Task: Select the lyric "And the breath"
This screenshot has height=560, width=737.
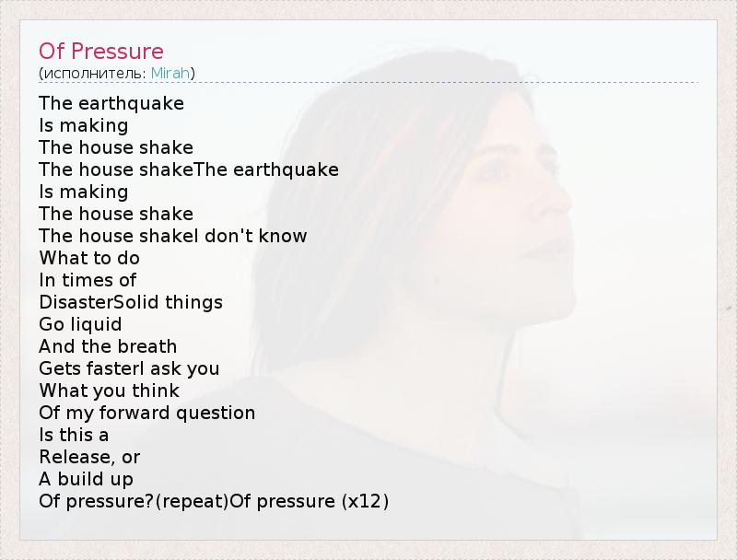Action: (108, 346)
